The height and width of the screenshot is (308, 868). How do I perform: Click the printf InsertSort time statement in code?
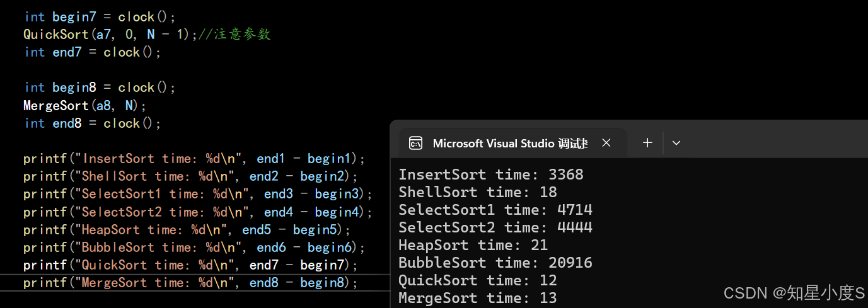[194, 159]
